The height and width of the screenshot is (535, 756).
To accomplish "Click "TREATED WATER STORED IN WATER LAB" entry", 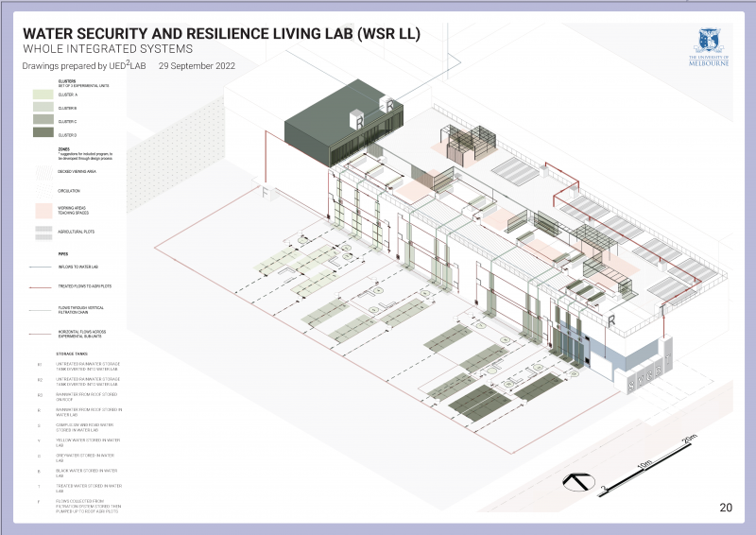I will click(x=89, y=488).
